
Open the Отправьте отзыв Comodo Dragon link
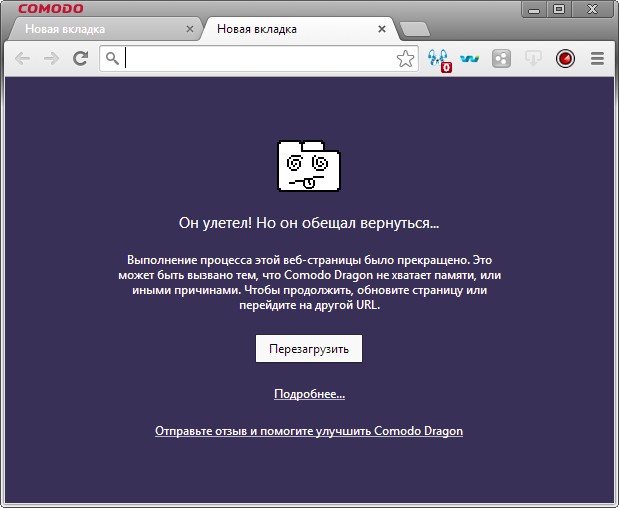pos(309,431)
